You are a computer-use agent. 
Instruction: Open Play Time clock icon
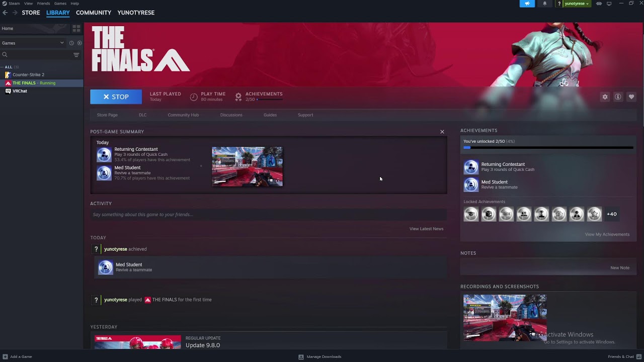tap(194, 97)
